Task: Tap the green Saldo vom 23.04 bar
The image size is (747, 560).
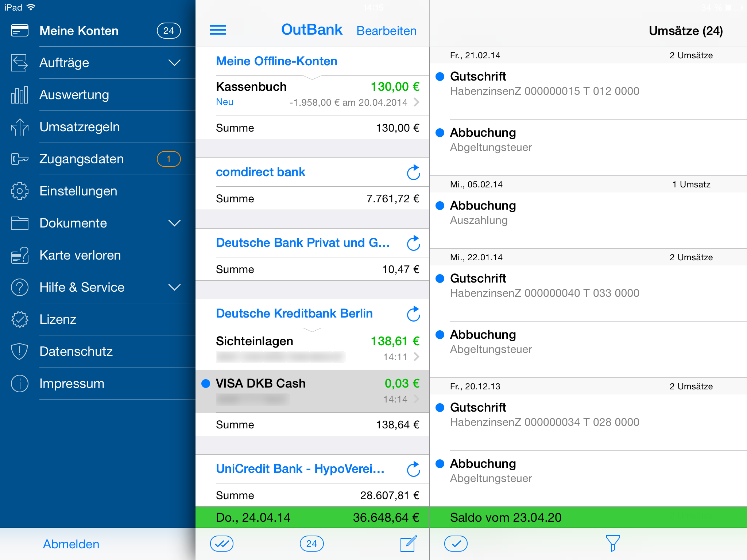Action: (x=587, y=517)
